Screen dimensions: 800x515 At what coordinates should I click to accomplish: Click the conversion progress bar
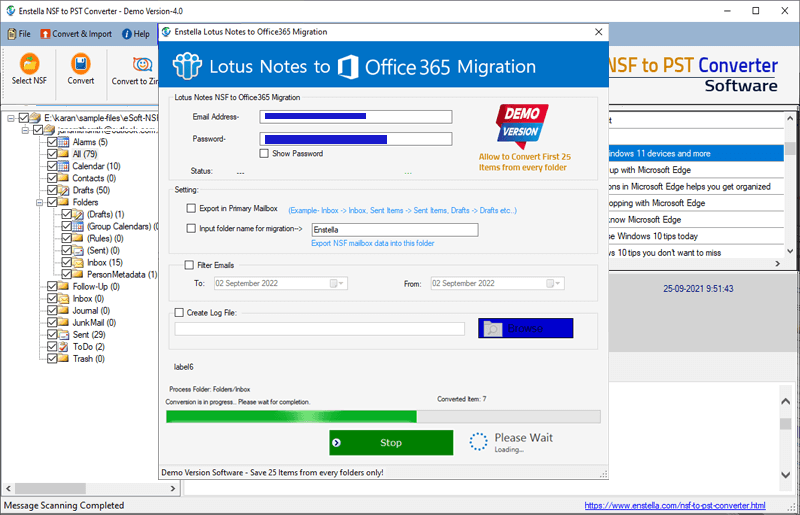click(x=383, y=416)
